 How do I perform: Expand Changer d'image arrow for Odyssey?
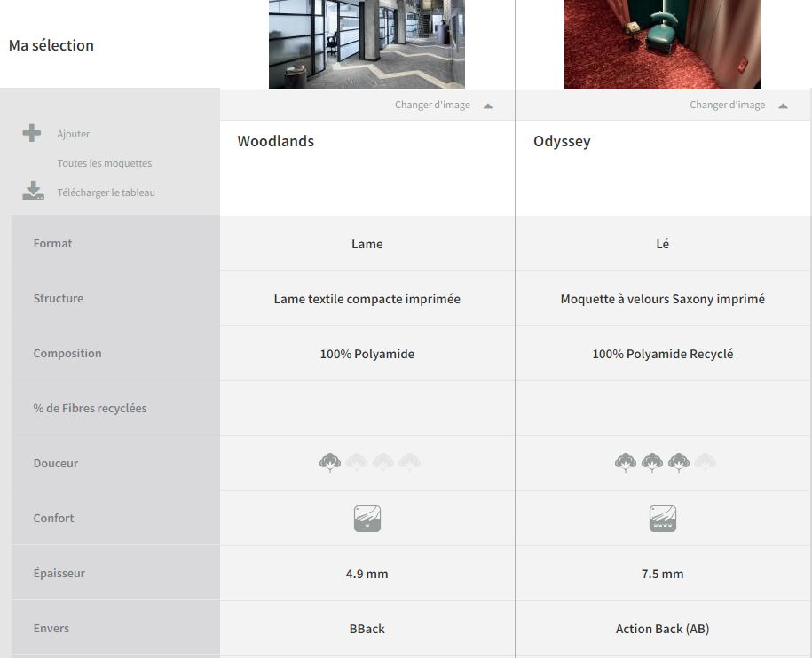tap(783, 106)
